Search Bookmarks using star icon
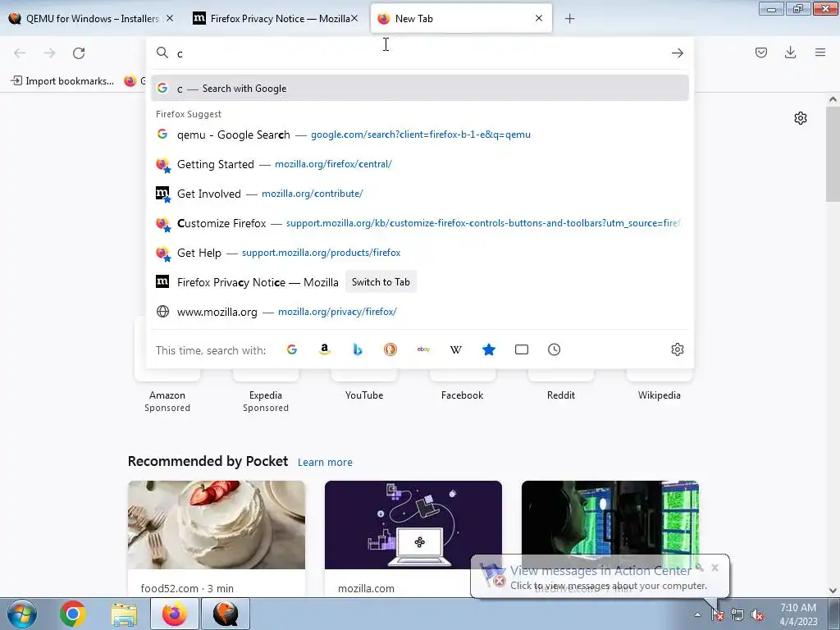This screenshot has height=630, width=840. pos(489,349)
